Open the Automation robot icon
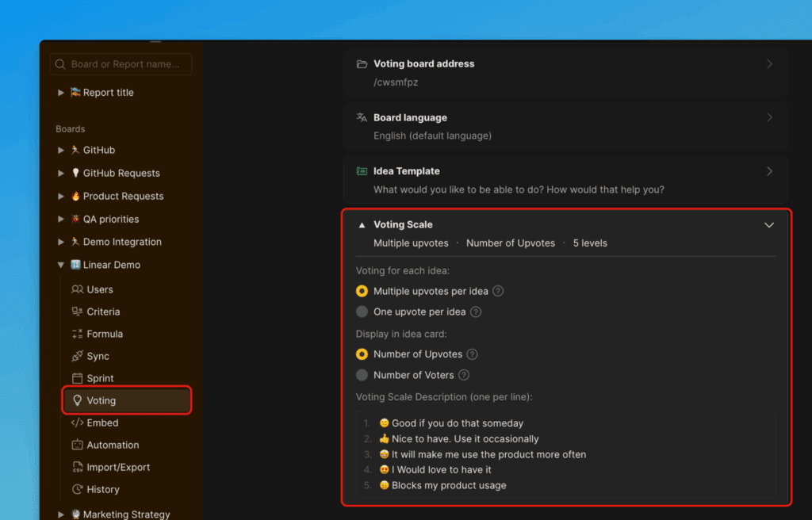Image resolution: width=812 pixels, height=520 pixels. click(x=77, y=445)
